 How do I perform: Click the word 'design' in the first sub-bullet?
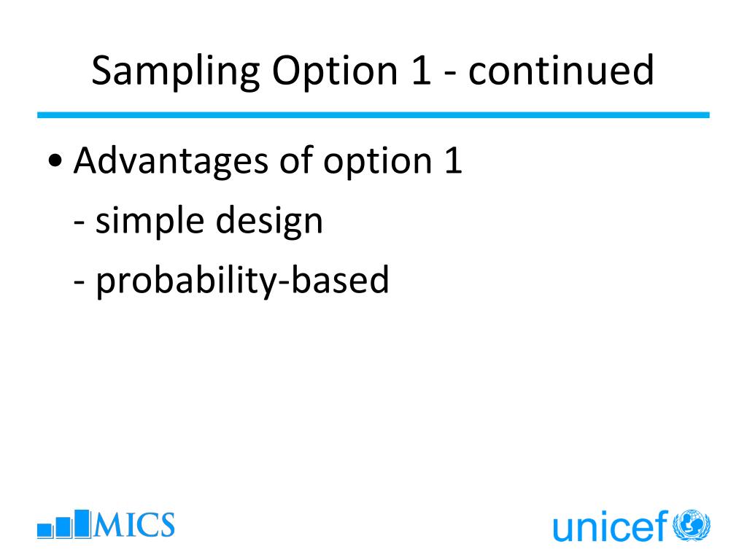(x=270, y=220)
